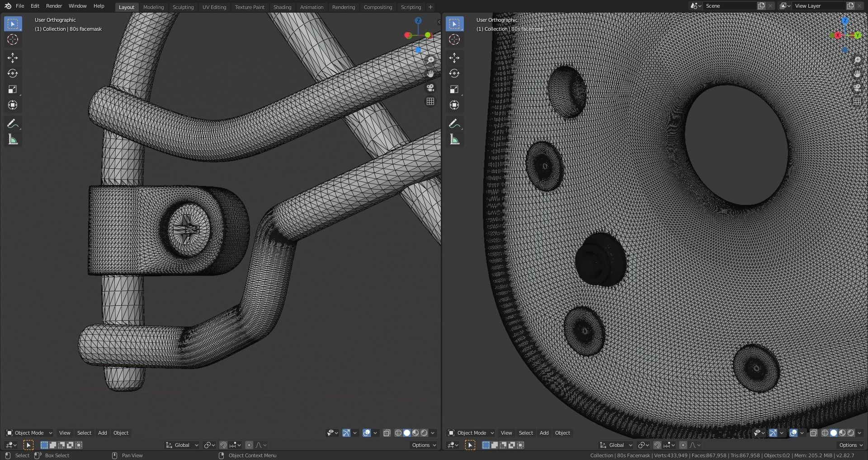868x460 pixels.
Task: Open Add menu in left viewport header
Action: 103,433
